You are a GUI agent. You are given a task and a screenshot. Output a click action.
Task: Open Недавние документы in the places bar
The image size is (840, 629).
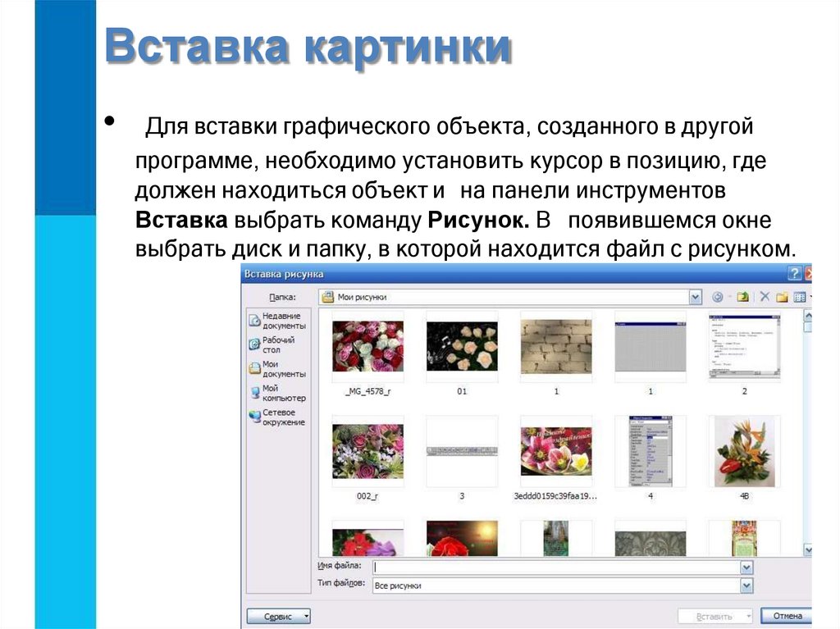tap(278, 321)
